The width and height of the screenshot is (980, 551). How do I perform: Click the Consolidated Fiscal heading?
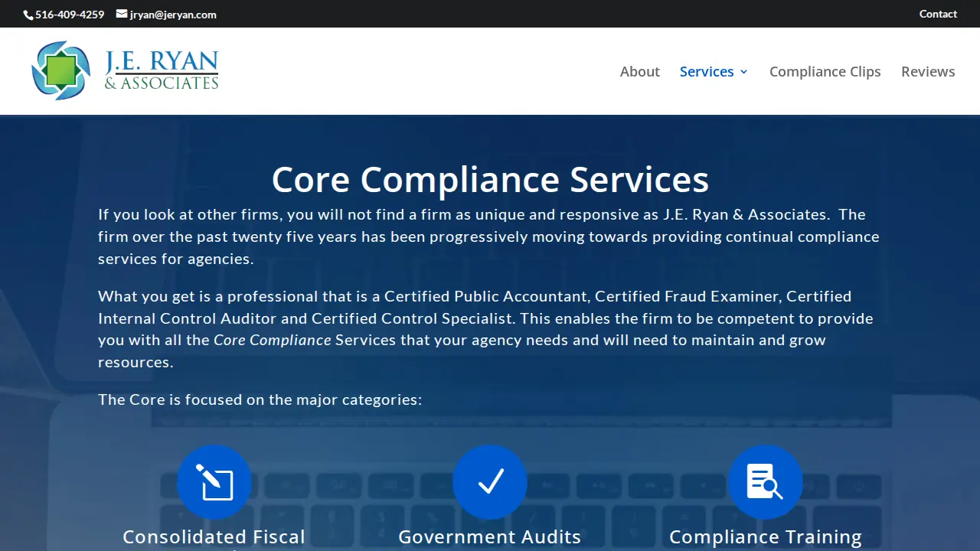tap(214, 539)
